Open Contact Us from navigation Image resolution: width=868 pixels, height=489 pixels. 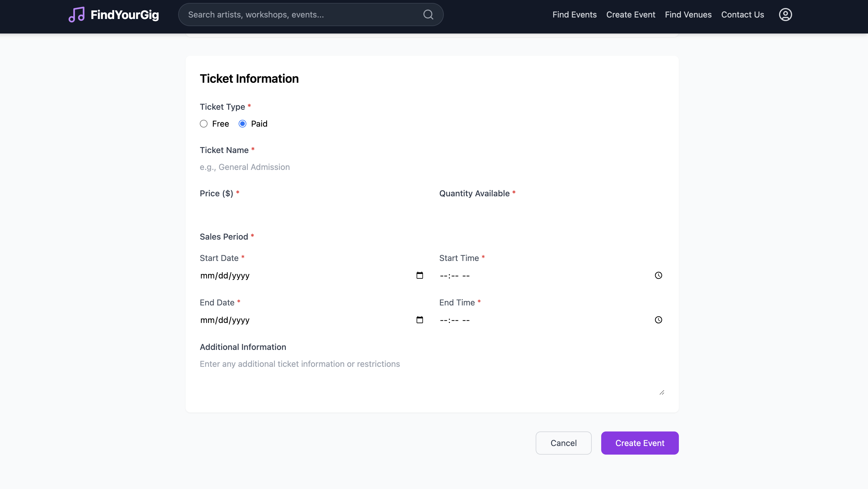tap(742, 15)
